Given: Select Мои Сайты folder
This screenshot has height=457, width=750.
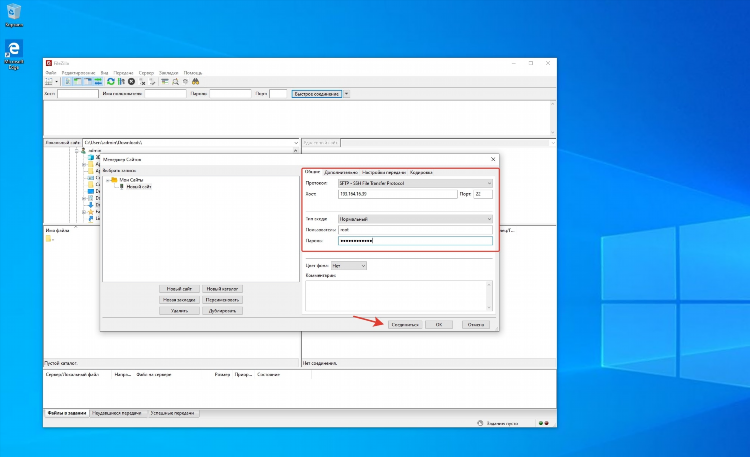Looking at the screenshot, I should pyautogui.click(x=131, y=180).
